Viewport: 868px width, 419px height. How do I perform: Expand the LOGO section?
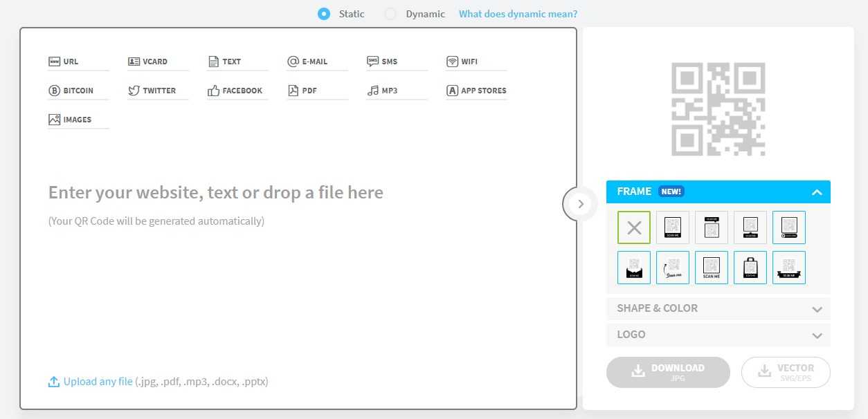718,335
